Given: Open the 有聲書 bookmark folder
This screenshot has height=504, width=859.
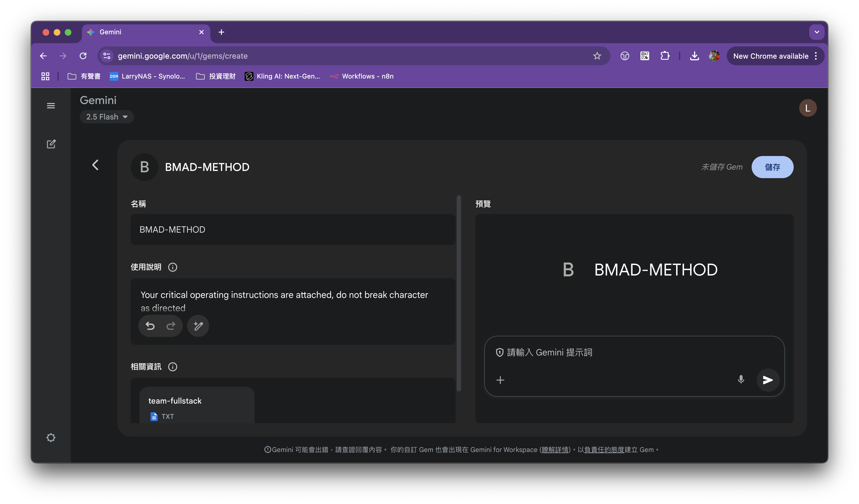Looking at the screenshot, I should [84, 76].
